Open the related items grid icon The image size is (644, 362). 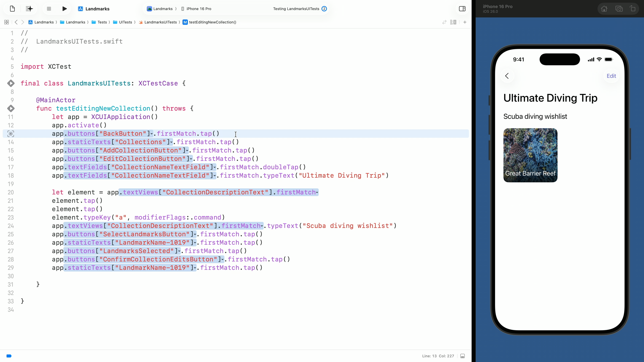point(7,22)
